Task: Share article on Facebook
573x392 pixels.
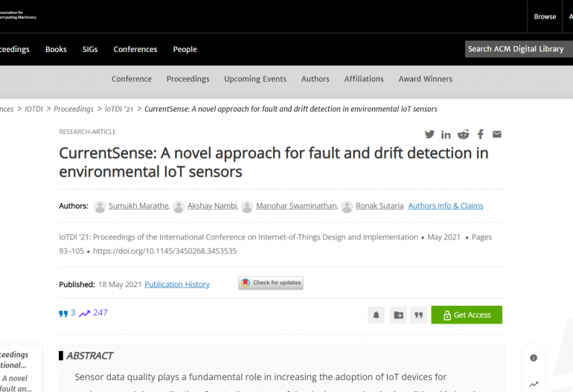Action: (x=481, y=134)
